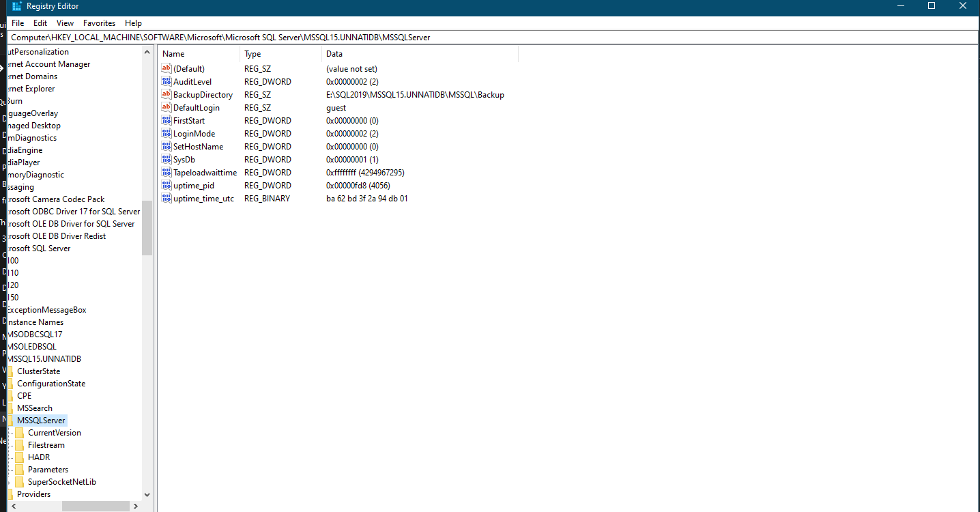The width and height of the screenshot is (980, 512).
Task: Click the uptime_time_utc binary icon
Action: (x=167, y=198)
